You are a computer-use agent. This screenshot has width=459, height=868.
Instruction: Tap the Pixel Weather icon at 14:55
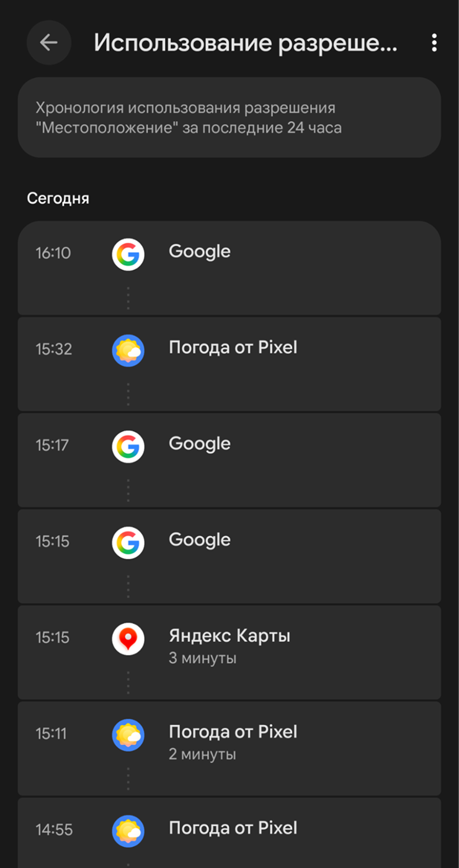128,831
